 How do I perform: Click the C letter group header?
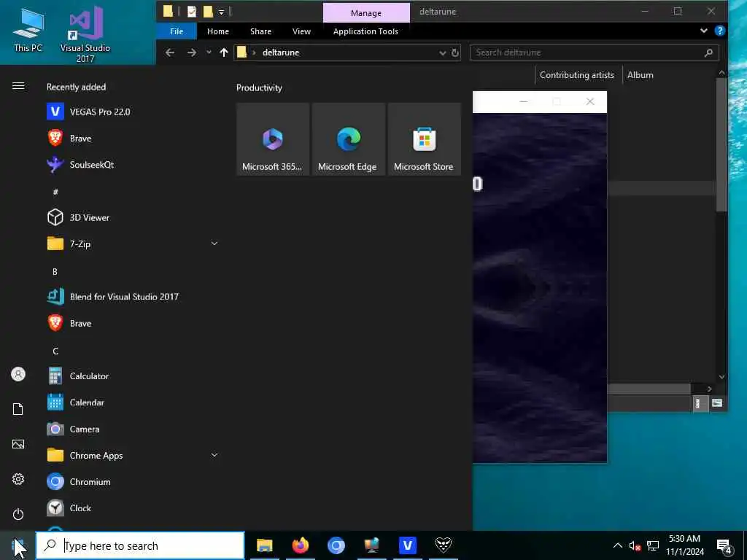coord(55,351)
